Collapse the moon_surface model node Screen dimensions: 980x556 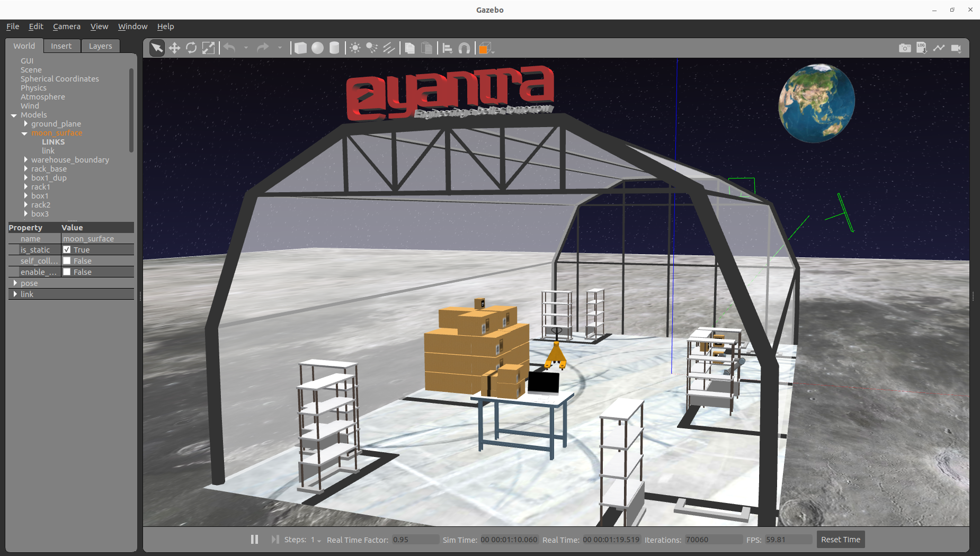24,133
